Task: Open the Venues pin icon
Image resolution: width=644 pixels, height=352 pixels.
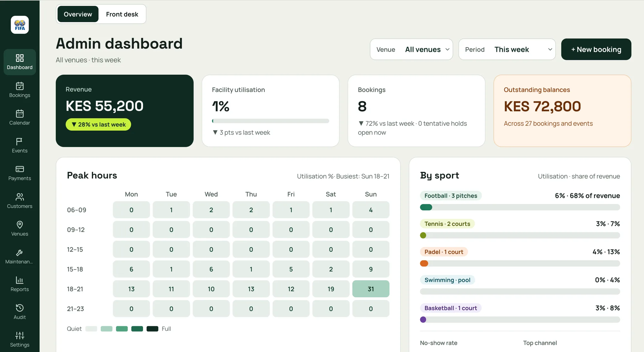Action: [20, 225]
